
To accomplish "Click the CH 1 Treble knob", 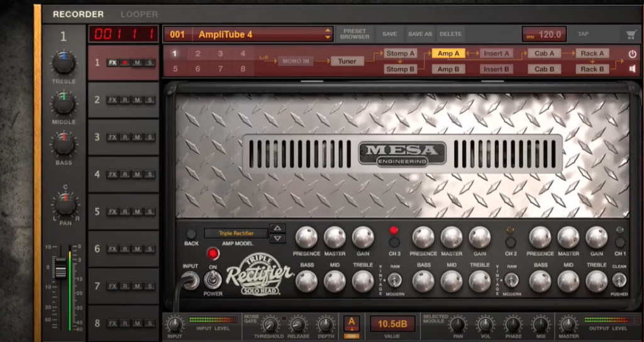I will pyautogui.click(x=596, y=281).
